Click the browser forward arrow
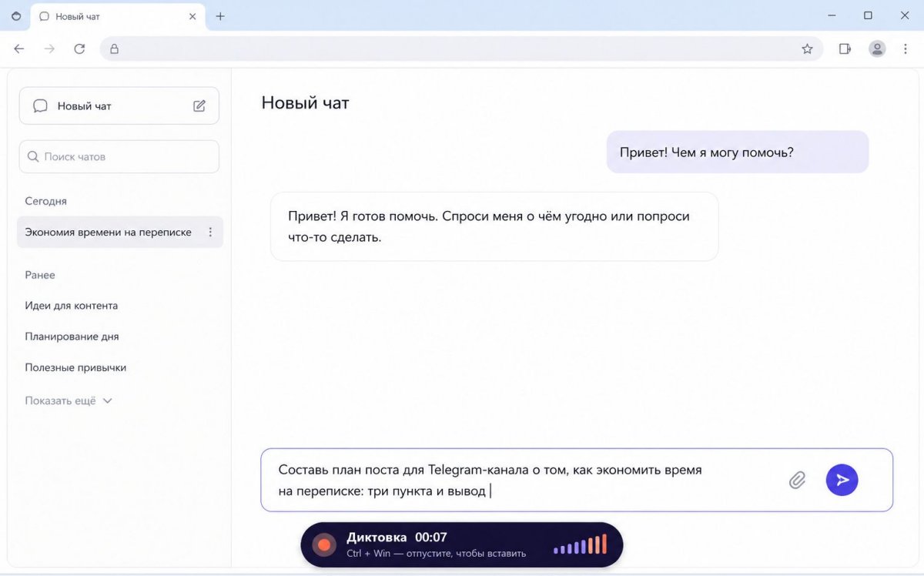This screenshot has width=924, height=576. coord(49,49)
